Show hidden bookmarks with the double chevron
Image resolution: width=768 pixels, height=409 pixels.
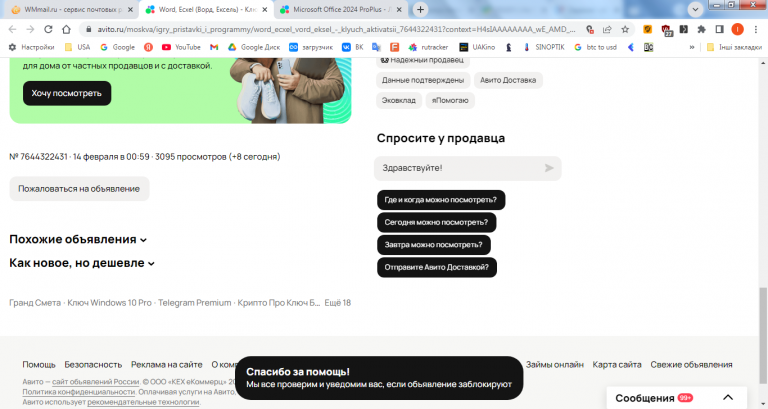coord(692,47)
